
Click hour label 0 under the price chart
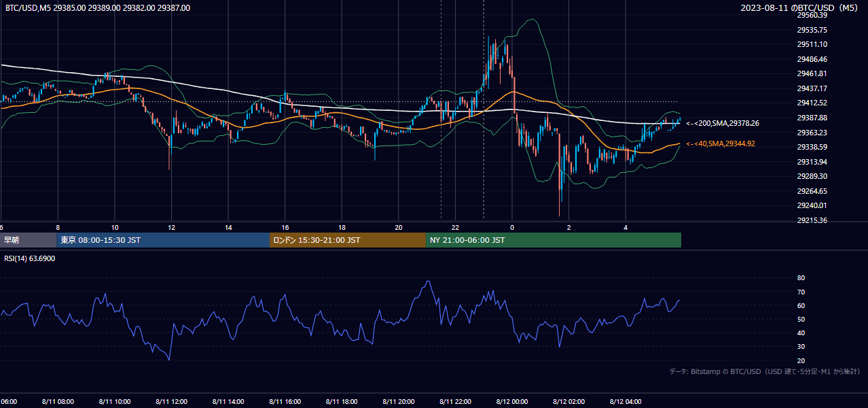(x=512, y=228)
